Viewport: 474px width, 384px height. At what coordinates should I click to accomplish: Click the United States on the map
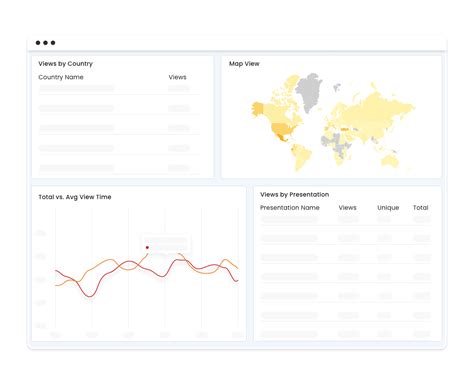pos(282,128)
